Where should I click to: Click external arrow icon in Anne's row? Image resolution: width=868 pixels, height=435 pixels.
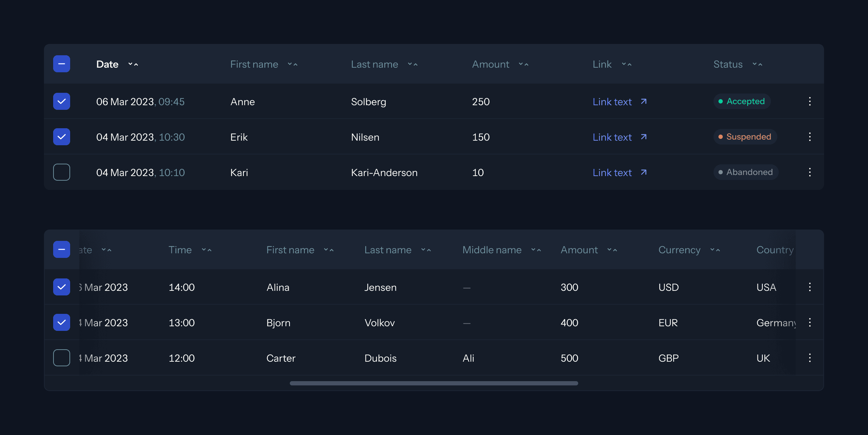(644, 102)
